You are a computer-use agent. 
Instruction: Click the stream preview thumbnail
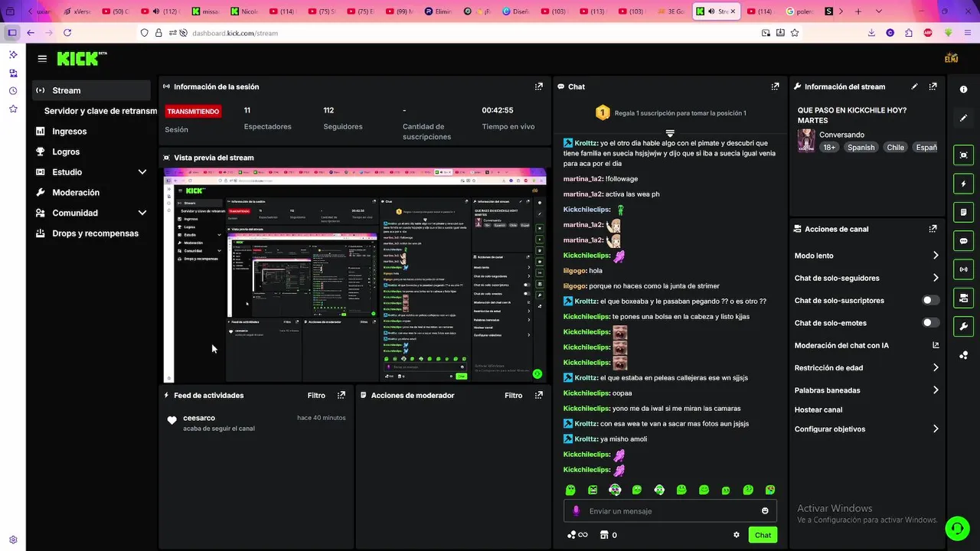(x=355, y=275)
